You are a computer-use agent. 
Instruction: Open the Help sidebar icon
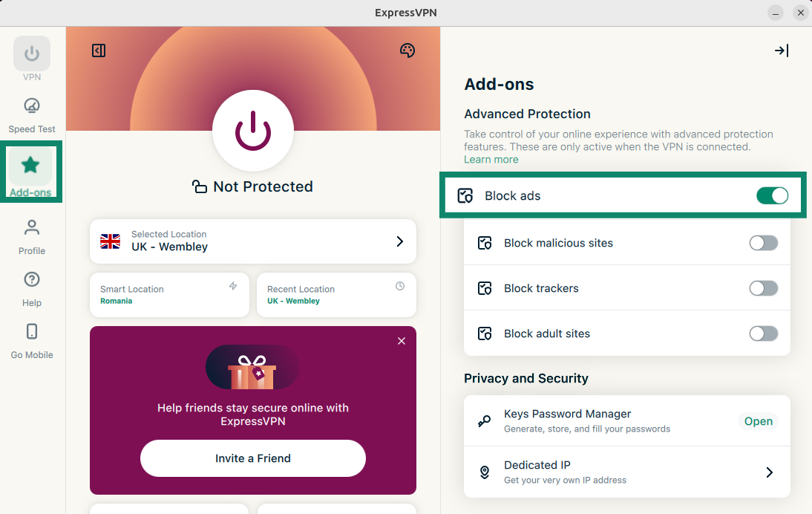pos(32,280)
